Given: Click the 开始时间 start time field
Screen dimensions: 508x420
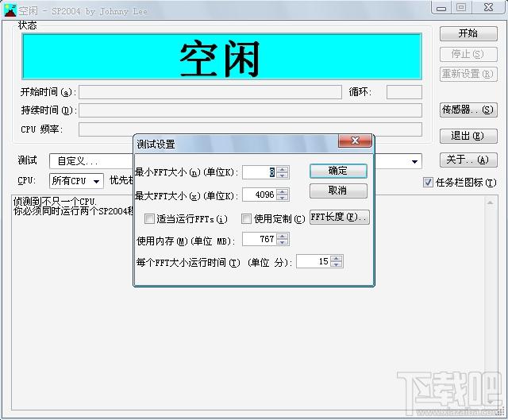Looking at the screenshot, I should tap(210, 92).
